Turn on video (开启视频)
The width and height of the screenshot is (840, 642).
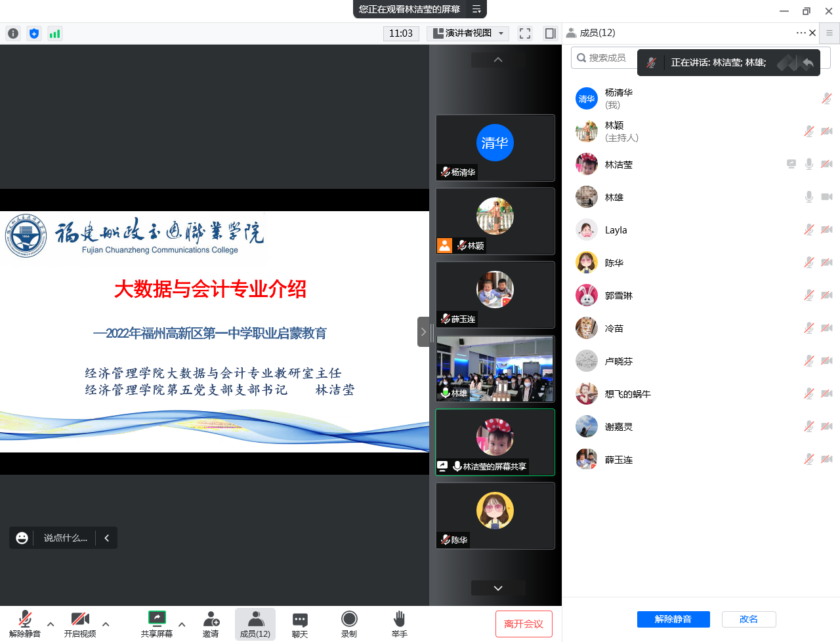tap(80, 624)
